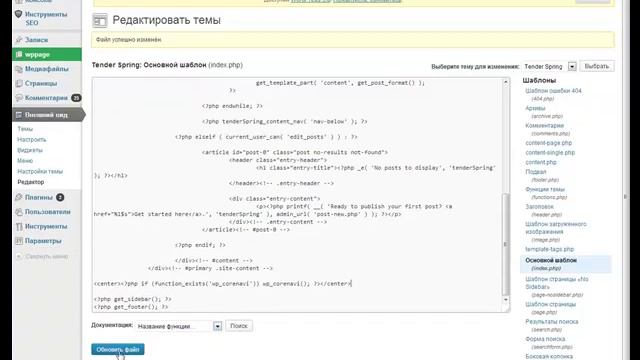640x360 pixels.
Task: Click the SEO tools shield icon
Action: (x=18, y=14)
